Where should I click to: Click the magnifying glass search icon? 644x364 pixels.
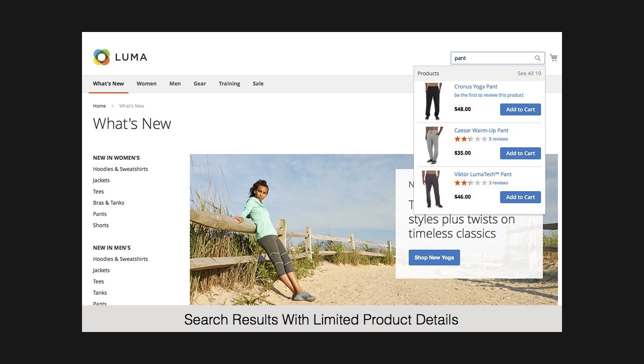point(537,58)
